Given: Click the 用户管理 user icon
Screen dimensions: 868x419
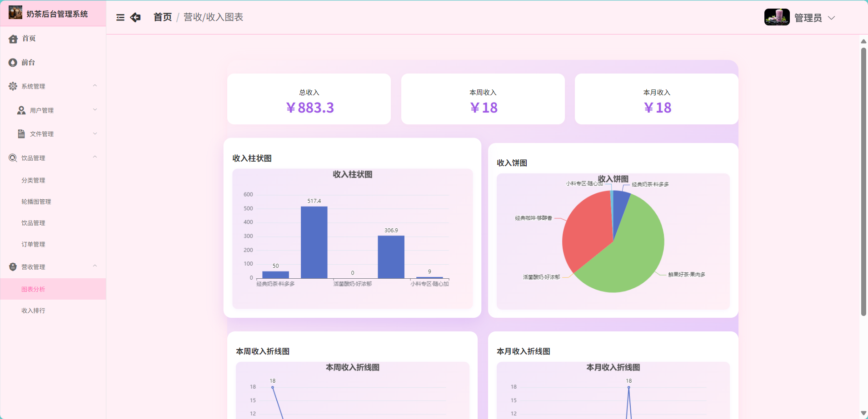Looking at the screenshot, I should point(20,110).
